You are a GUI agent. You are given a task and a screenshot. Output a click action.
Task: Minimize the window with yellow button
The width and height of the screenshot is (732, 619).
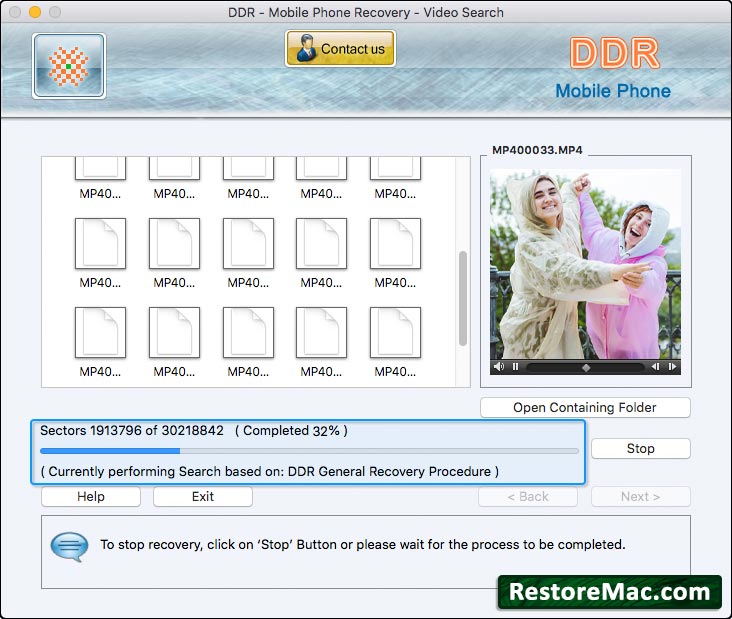click(35, 12)
